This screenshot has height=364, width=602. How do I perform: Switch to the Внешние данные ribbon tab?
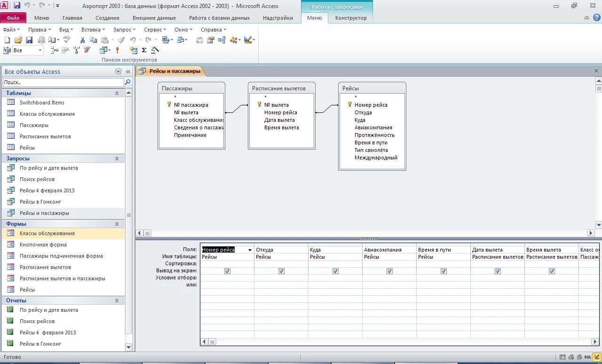(x=154, y=18)
